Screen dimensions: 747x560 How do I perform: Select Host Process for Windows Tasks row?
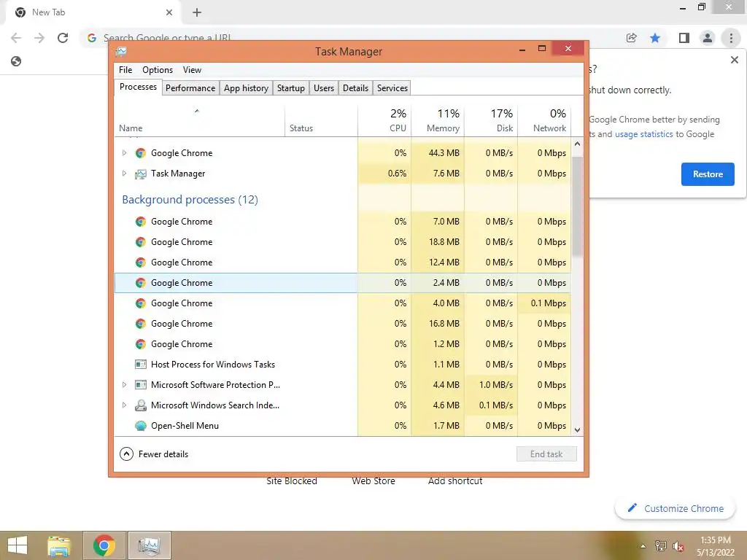click(x=343, y=365)
